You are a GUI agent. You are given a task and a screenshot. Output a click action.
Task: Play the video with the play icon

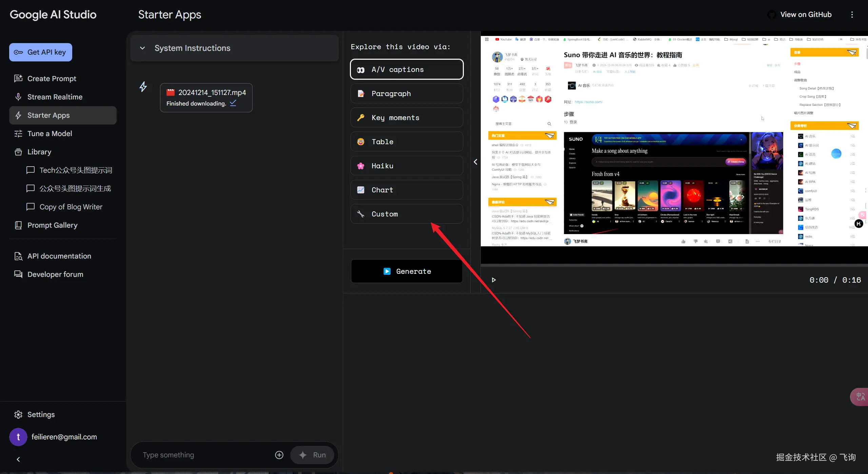(494, 280)
